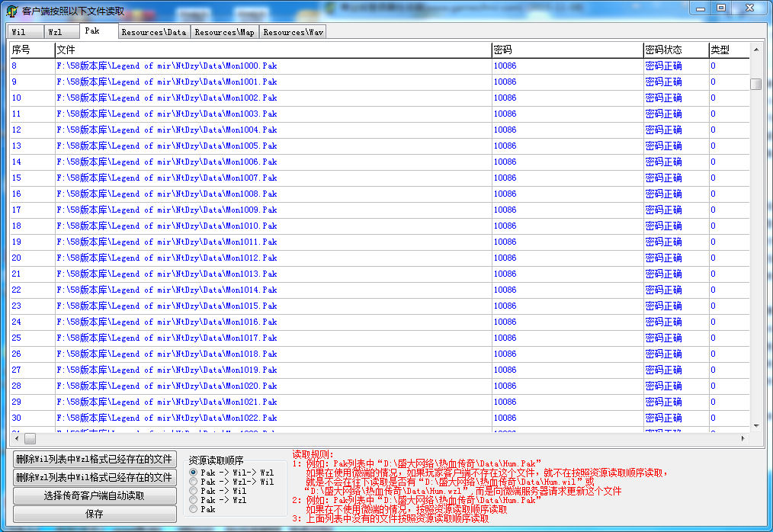The width and height of the screenshot is (773, 532).
Task: Select the Mon1020.Pak file path
Action: 167,386
